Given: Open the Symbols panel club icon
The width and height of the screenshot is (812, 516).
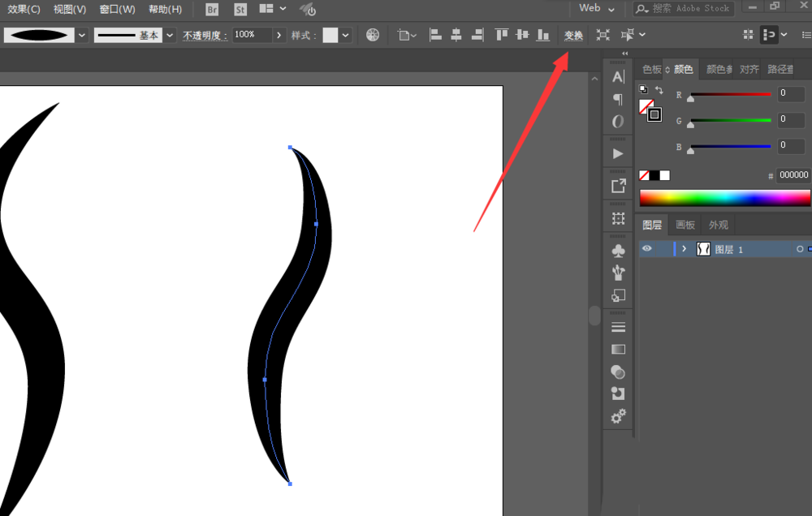Looking at the screenshot, I should (x=618, y=251).
